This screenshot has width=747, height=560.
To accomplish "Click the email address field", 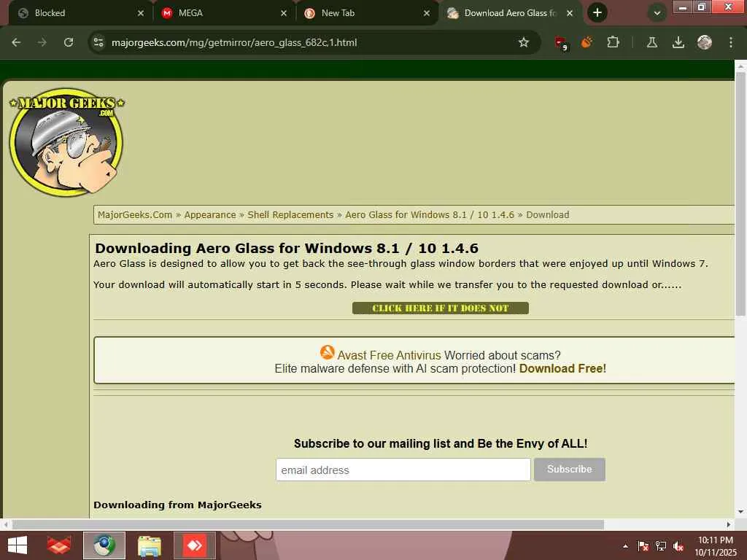I will [x=403, y=470].
